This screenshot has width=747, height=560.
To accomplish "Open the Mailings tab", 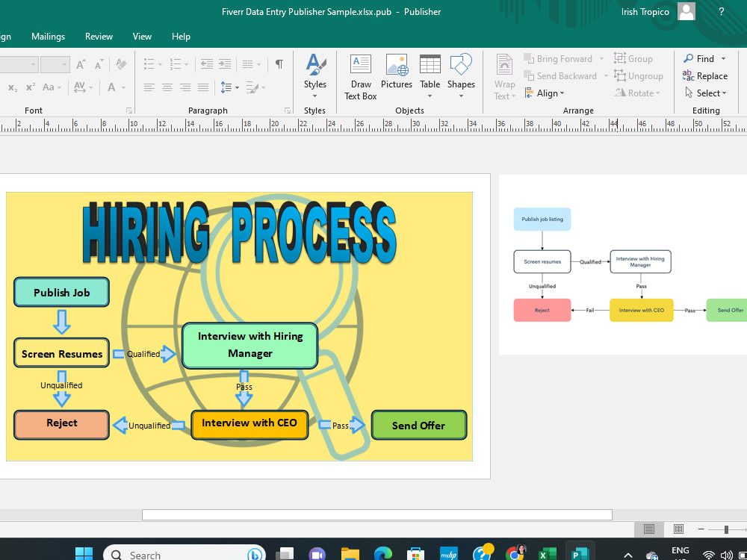I will (48, 37).
